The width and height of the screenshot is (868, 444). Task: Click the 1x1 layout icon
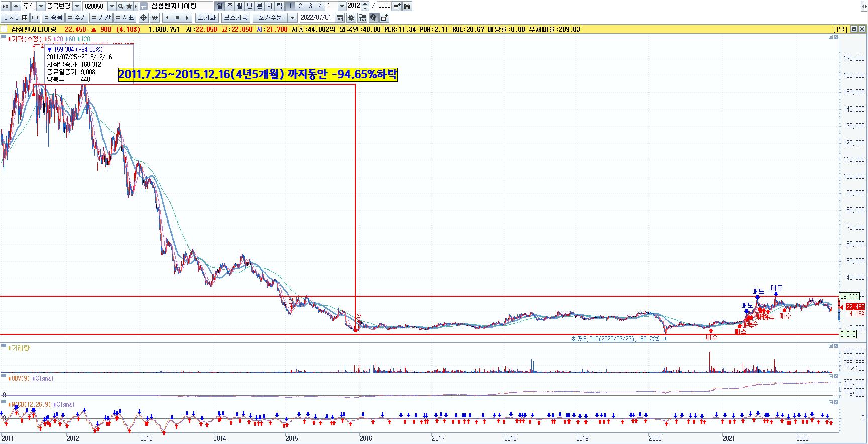(x=35, y=18)
